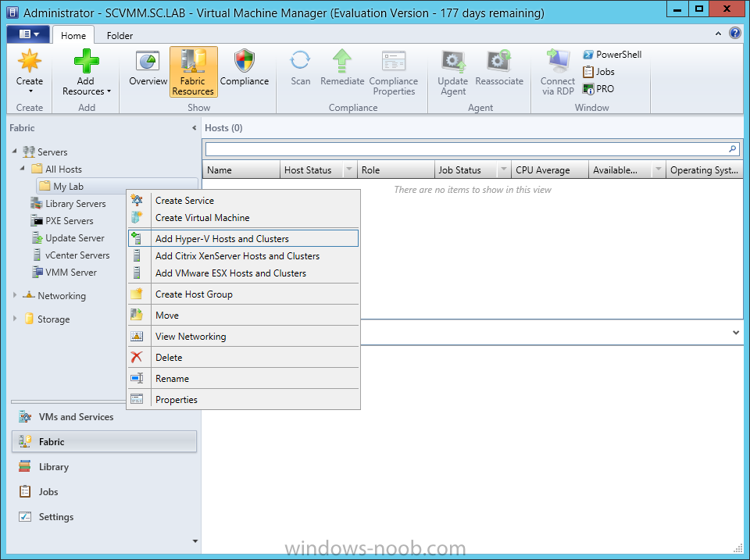Click the search magnifier icon in hosts filter
This screenshot has width=750, height=560.
tap(732, 148)
